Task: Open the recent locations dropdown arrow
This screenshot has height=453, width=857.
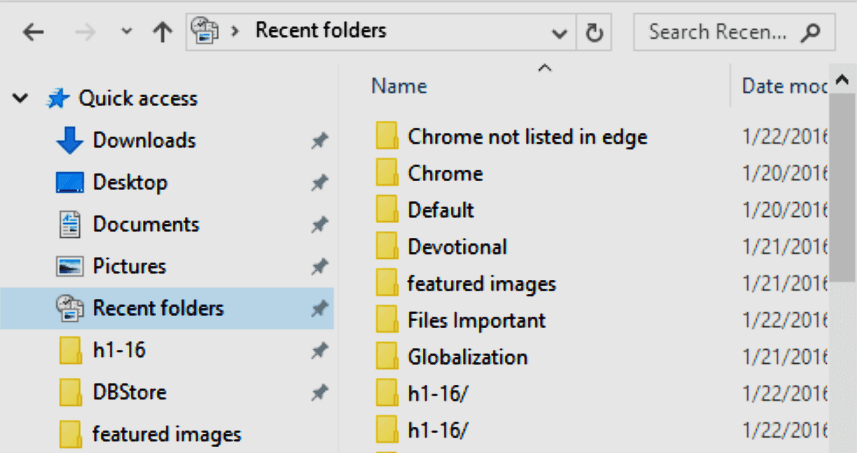Action: coord(126,32)
